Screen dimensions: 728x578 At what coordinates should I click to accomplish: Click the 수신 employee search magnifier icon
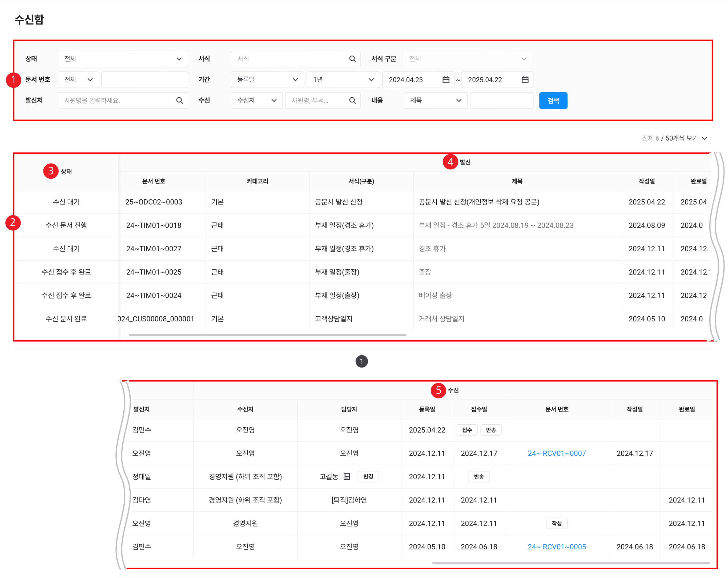tap(352, 100)
